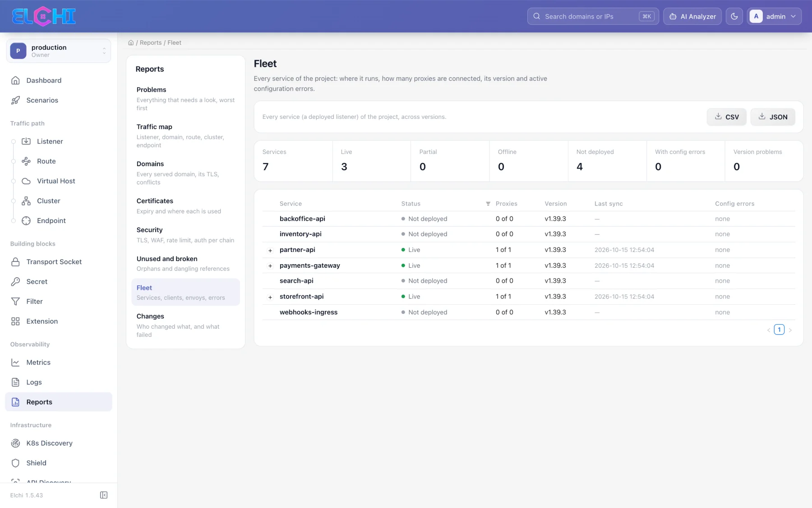Open the Problems report
The height and width of the screenshot is (508, 812).
[x=185, y=98]
